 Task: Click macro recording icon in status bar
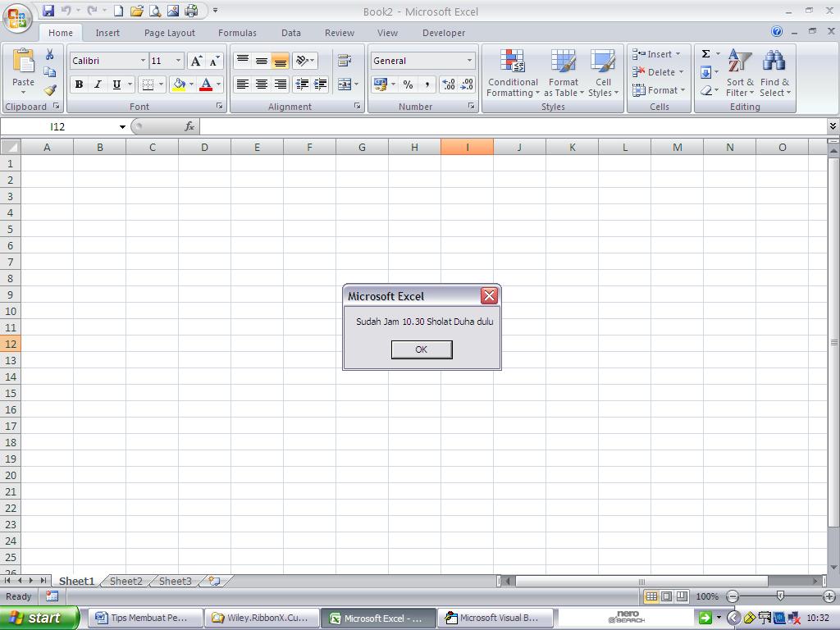52,596
